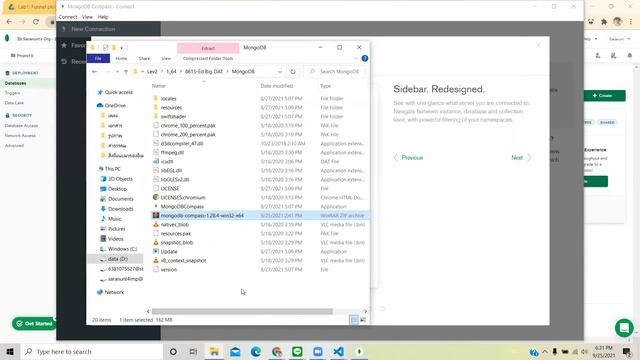Open LINE app from taskbar

click(x=297, y=351)
